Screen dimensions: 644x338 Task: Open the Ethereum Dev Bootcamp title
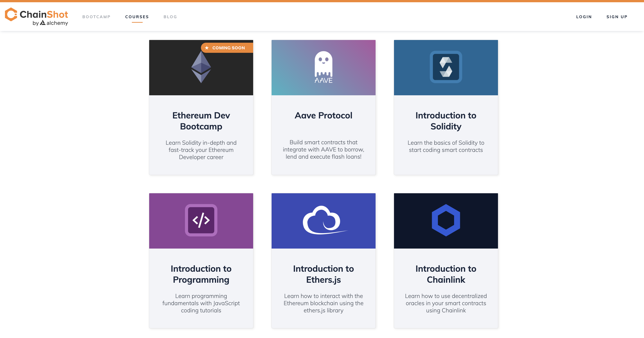pos(201,121)
